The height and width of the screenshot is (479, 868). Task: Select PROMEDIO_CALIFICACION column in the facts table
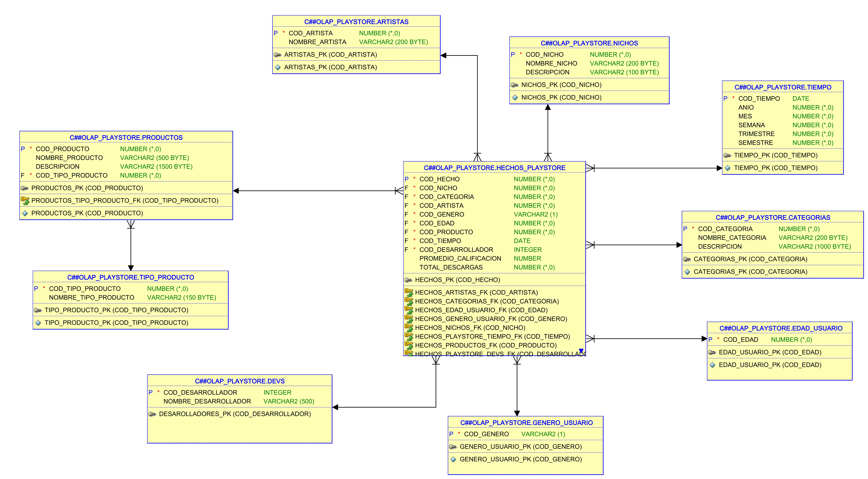460,259
